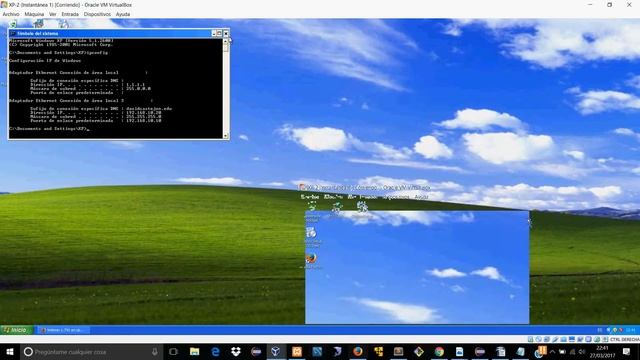Open File Explorer from host taskbar
Screen dimensions: 640x360
[195, 351]
